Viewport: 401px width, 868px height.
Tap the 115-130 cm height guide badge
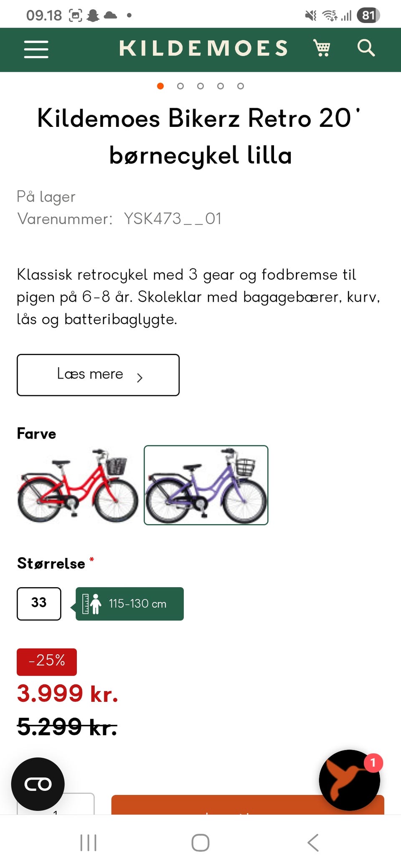tap(129, 603)
